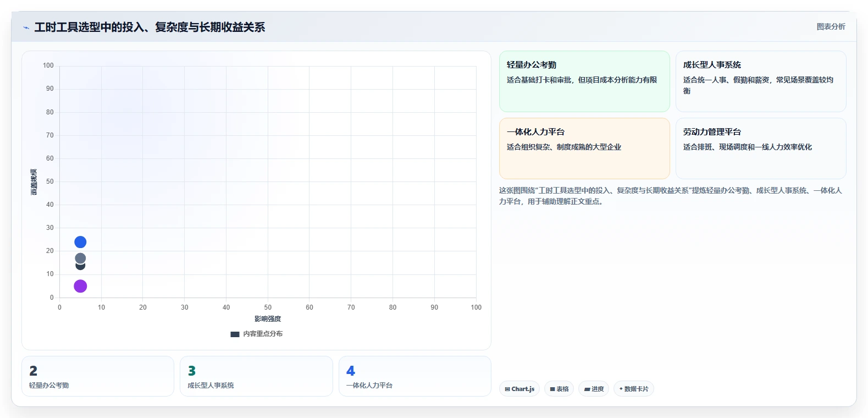Toggle the 内容重点分布 legend entry
This screenshot has width=868, height=418.
coord(257,334)
